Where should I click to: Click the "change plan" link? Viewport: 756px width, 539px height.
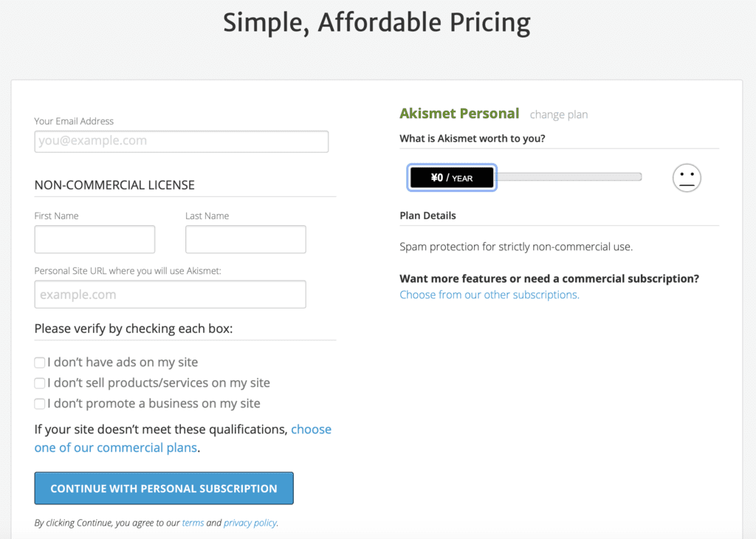coord(559,114)
